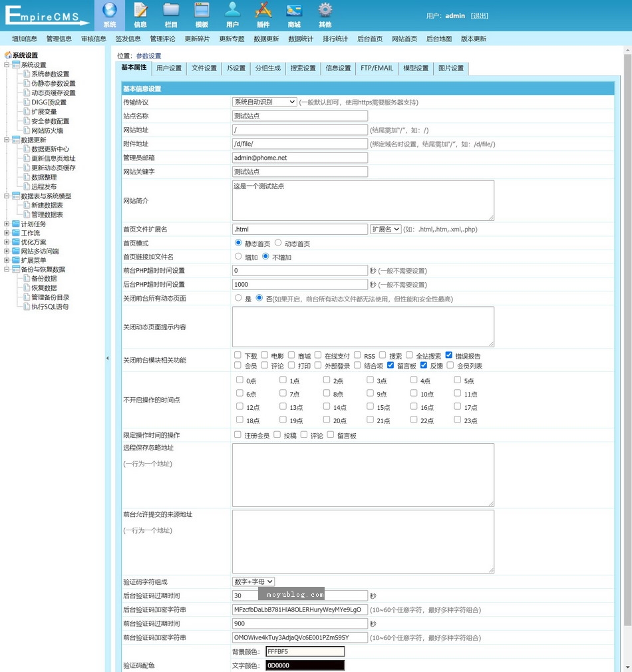This screenshot has height=672, width=632.
Task: Open the 参数设置 breadcrumb link
Action: point(148,56)
